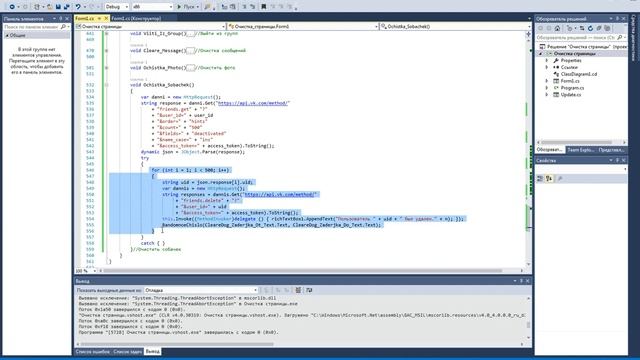
Task: Open the class dropdown showing Form1
Action: [303, 26]
